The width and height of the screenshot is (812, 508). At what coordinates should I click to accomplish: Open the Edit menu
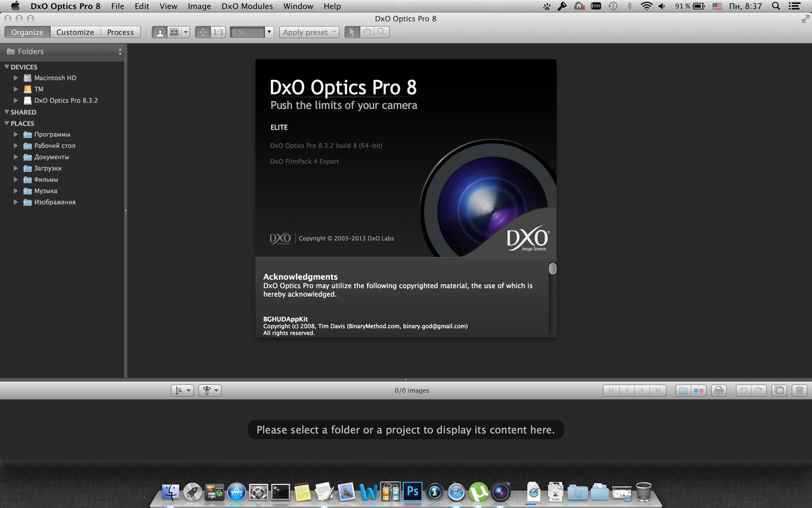coord(142,6)
